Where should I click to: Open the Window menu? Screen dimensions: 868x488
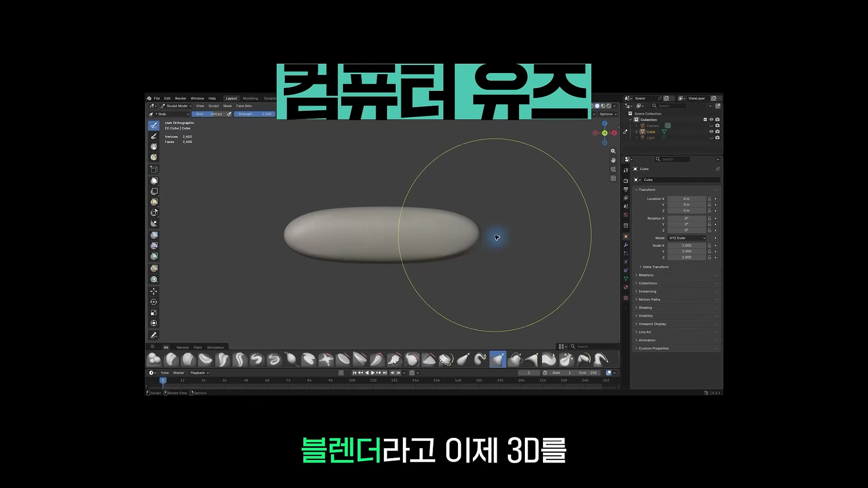click(197, 99)
